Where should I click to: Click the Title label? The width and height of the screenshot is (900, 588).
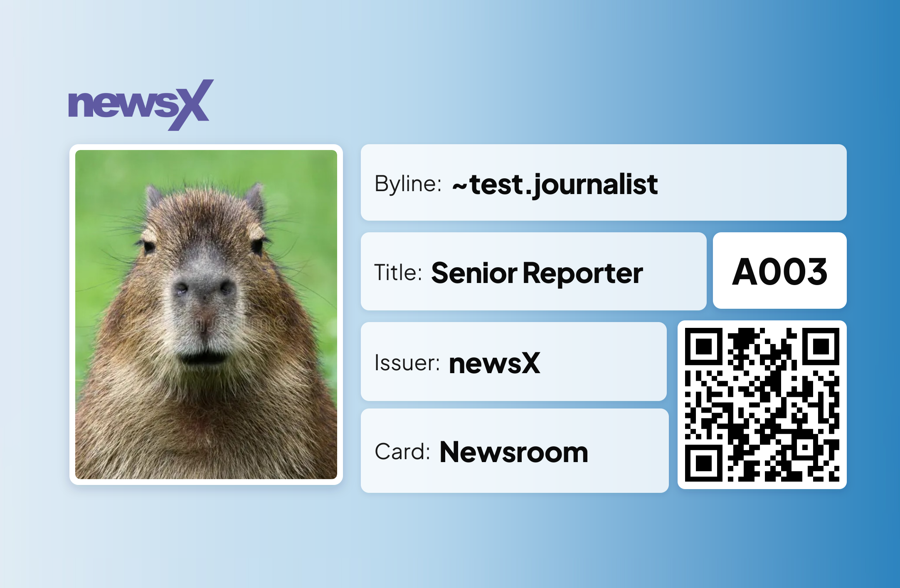pyautogui.click(x=398, y=273)
